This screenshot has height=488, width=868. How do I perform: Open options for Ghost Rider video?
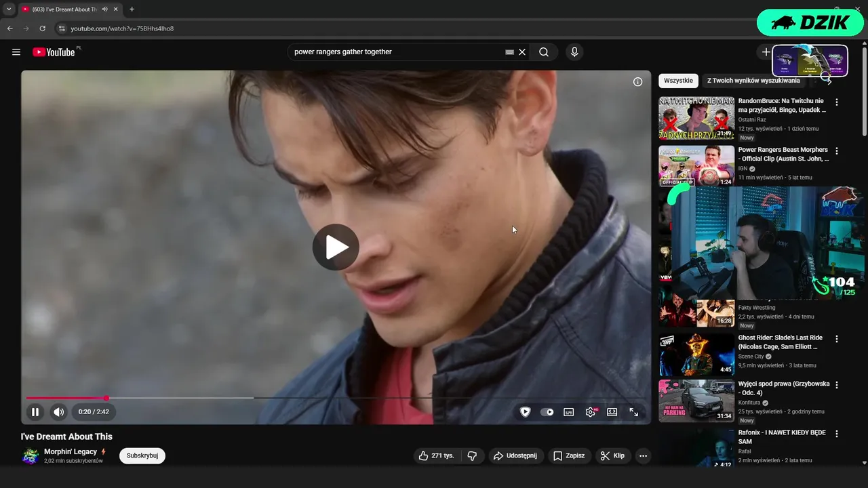point(837,339)
